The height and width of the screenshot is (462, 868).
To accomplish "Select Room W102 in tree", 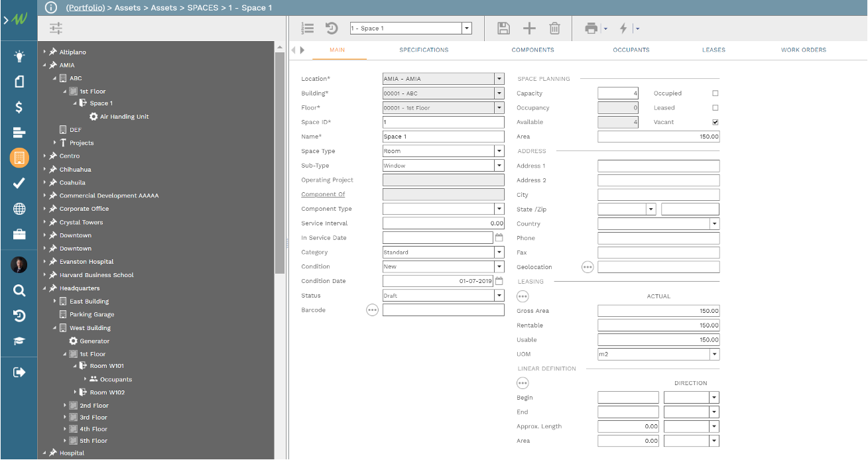I will coord(107,392).
